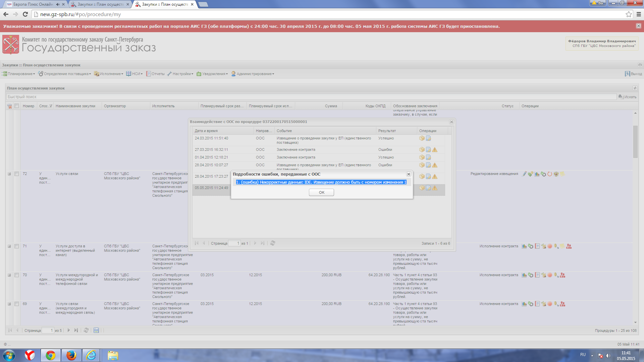
Task: Click the yellow note icon for procedure 72
Action: click(562, 174)
